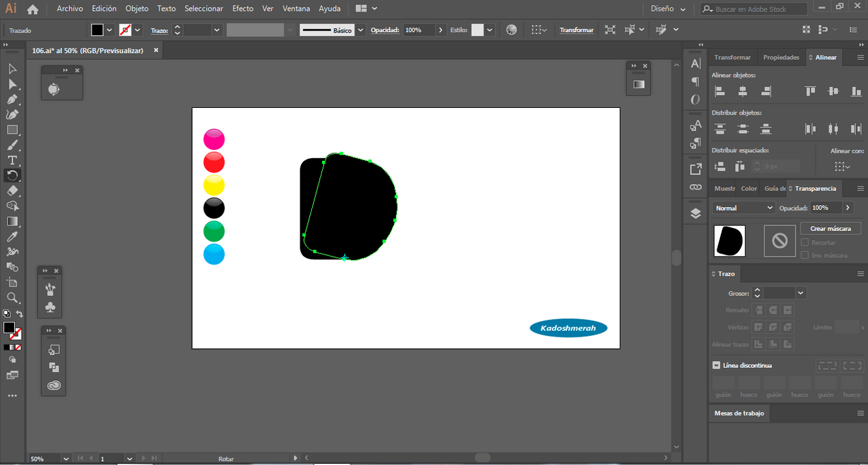Viewport: 868px width, 465px height.
Task: Select the Gradient tool in toolbar
Action: tap(12, 221)
